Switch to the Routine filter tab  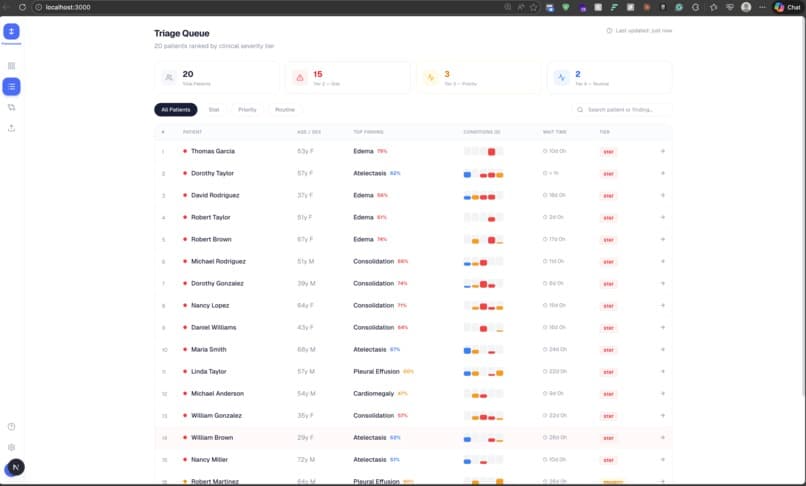285,110
